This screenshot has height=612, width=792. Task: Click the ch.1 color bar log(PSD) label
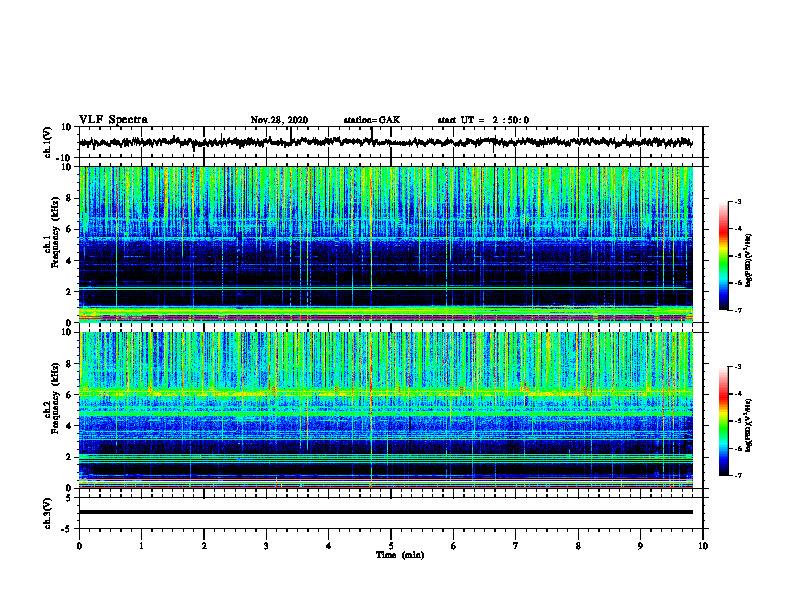point(749,260)
